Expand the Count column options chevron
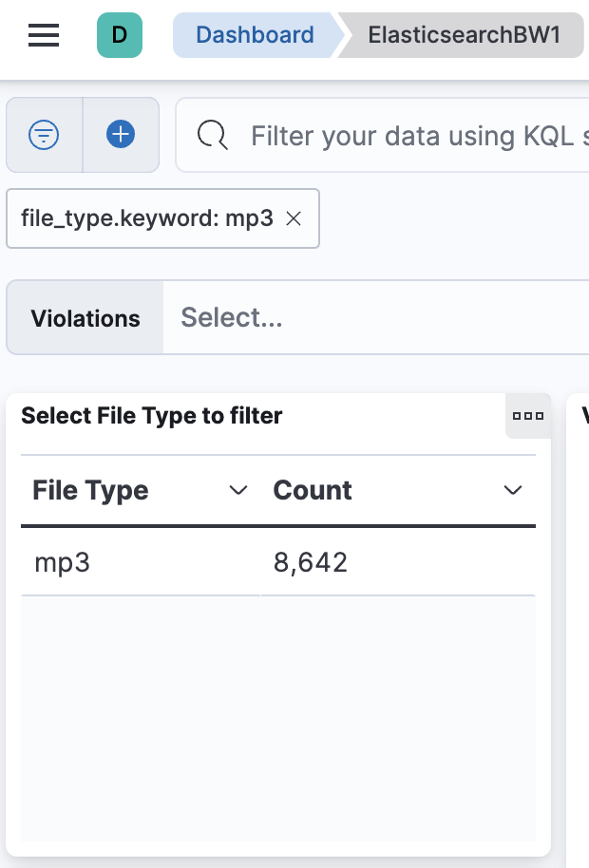 (513, 490)
